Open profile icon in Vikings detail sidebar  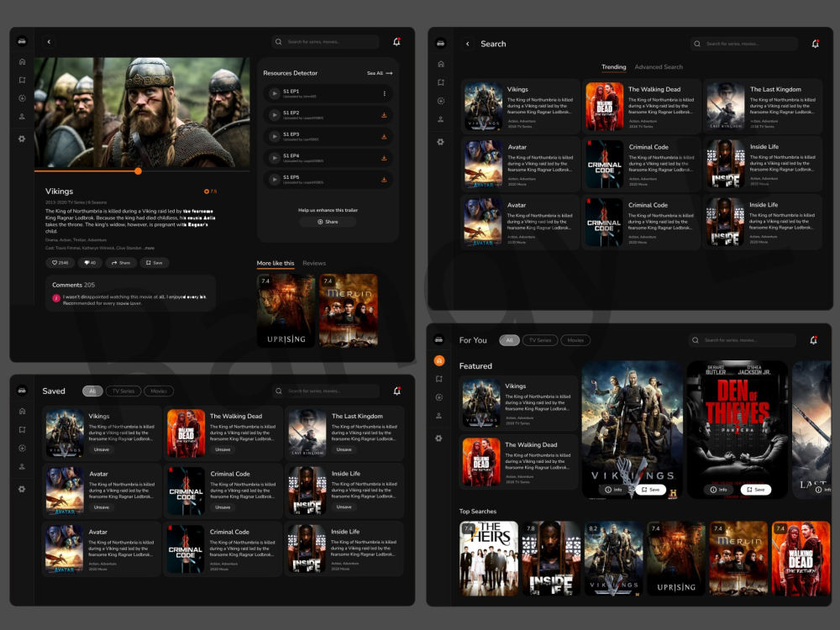coord(22,116)
